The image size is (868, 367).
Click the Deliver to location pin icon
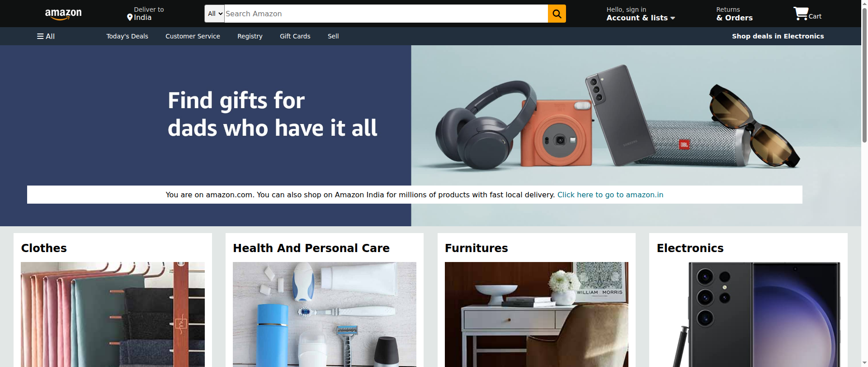pos(130,18)
